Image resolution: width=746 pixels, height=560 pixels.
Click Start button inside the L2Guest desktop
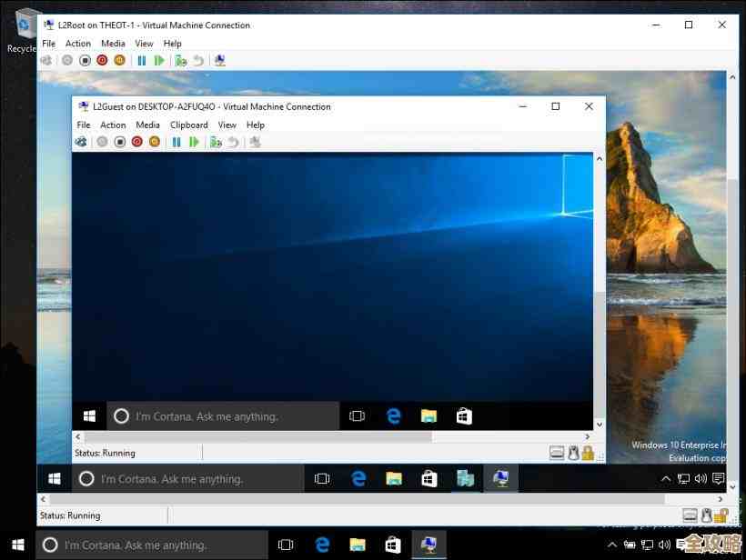click(x=89, y=416)
